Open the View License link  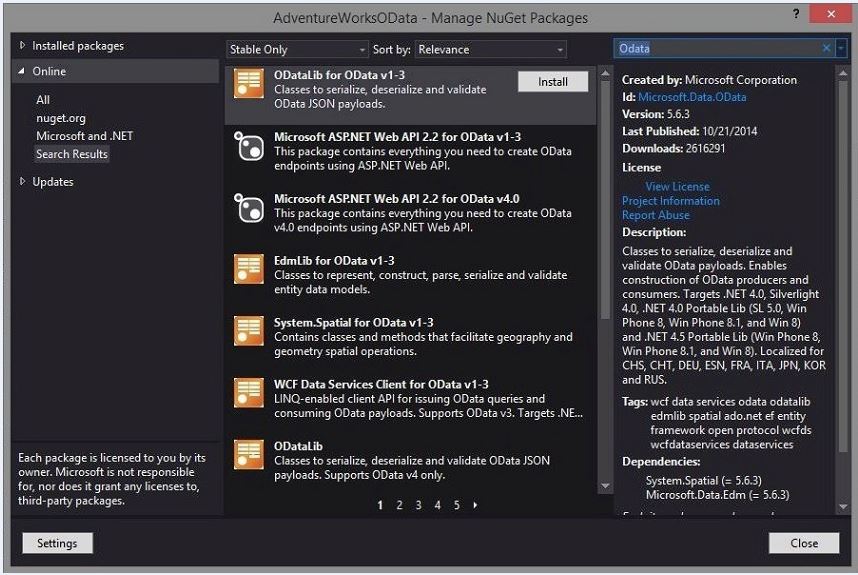tap(677, 187)
